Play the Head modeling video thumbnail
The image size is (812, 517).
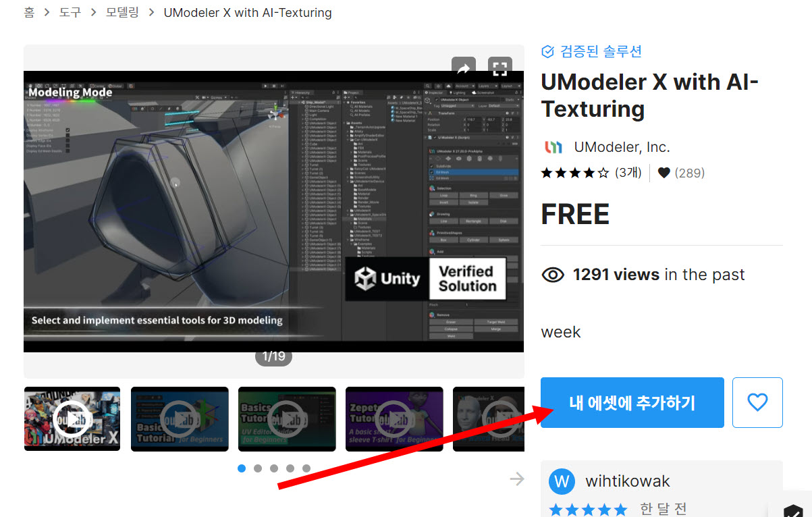tap(489, 418)
